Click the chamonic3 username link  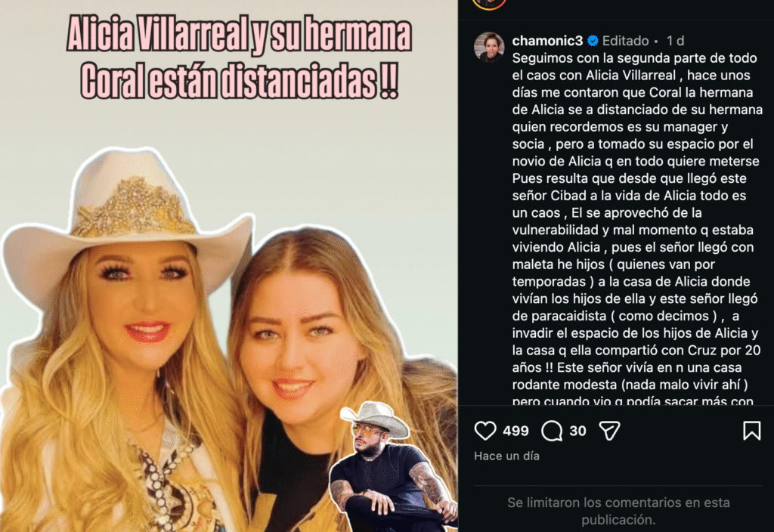(x=547, y=41)
